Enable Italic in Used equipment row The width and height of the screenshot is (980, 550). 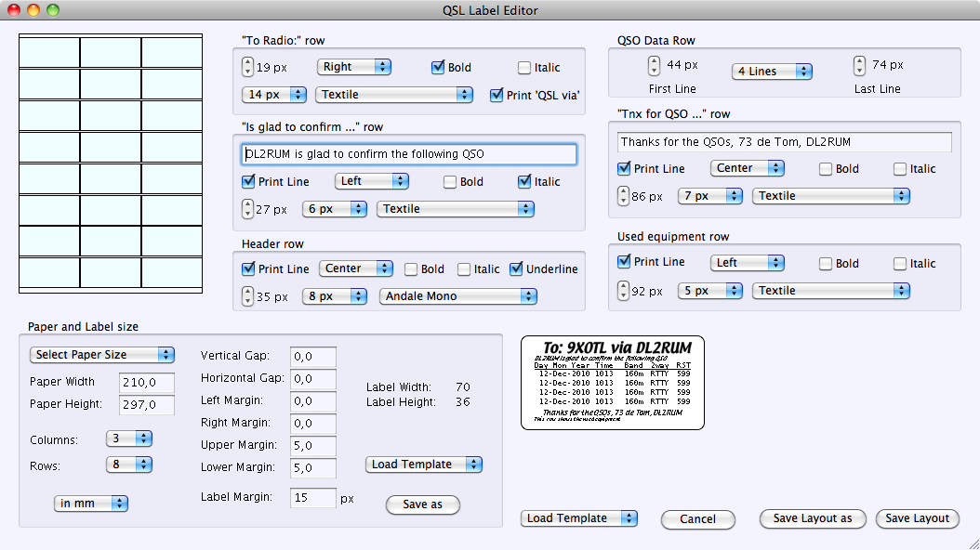coord(900,264)
